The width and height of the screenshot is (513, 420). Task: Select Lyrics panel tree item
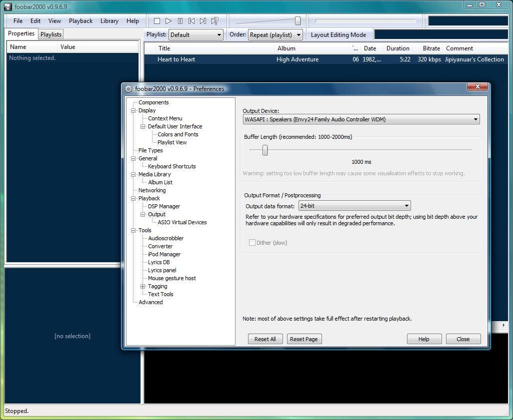click(x=162, y=270)
